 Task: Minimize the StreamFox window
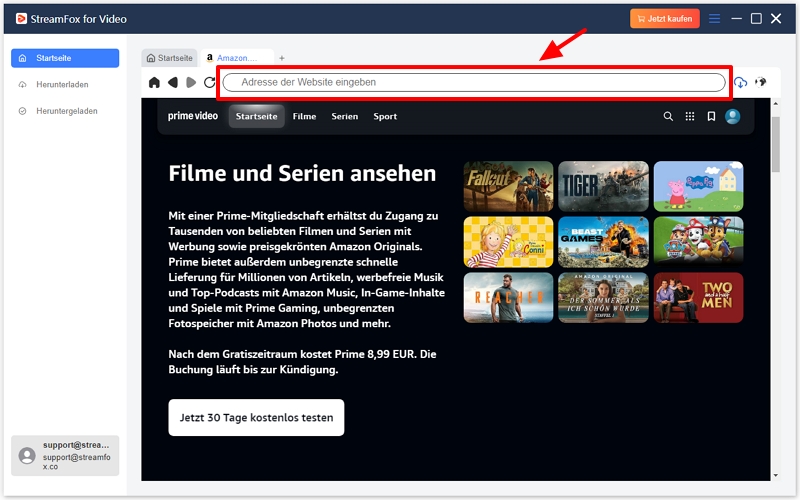(x=736, y=19)
